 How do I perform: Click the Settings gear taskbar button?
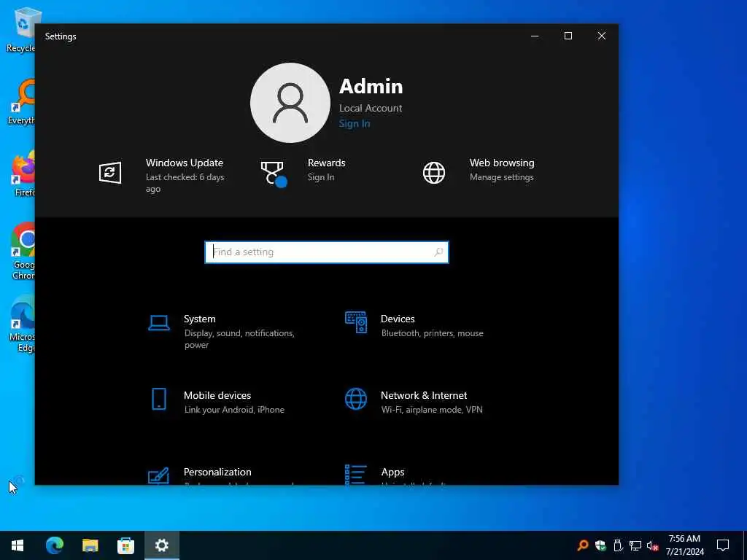click(161, 545)
